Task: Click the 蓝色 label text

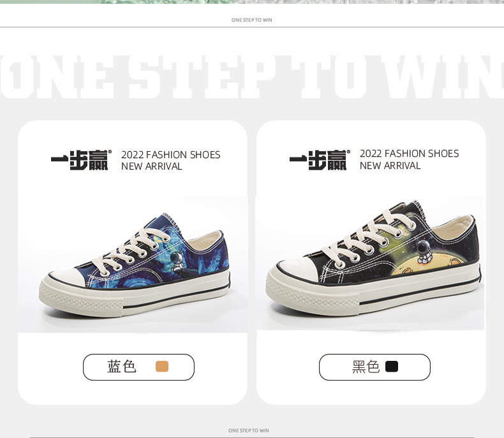Action: (121, 367)
